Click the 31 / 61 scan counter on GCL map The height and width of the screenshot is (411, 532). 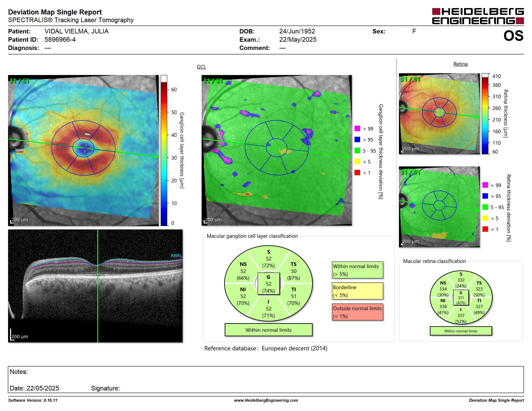pyautogui.click(x=19, y=81)
